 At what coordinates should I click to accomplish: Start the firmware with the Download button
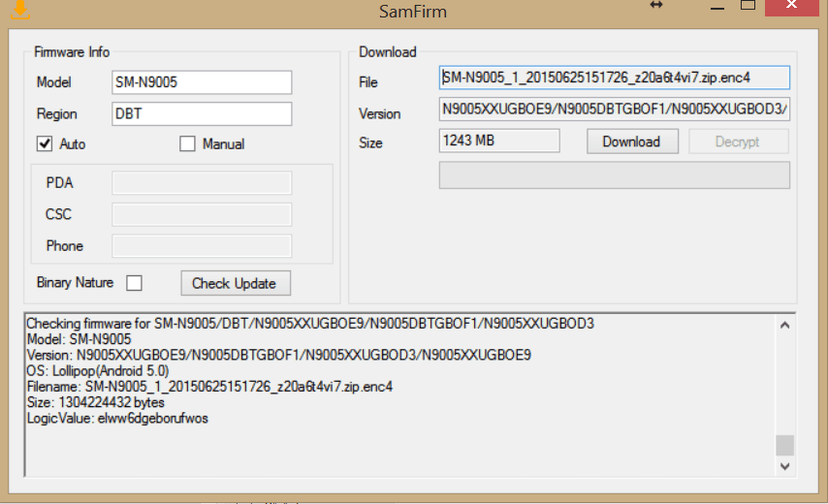click(631, 142)
